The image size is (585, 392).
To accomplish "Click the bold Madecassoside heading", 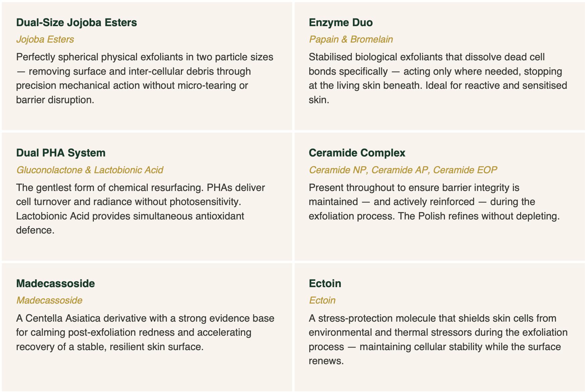I will click(x=55, y=283).
